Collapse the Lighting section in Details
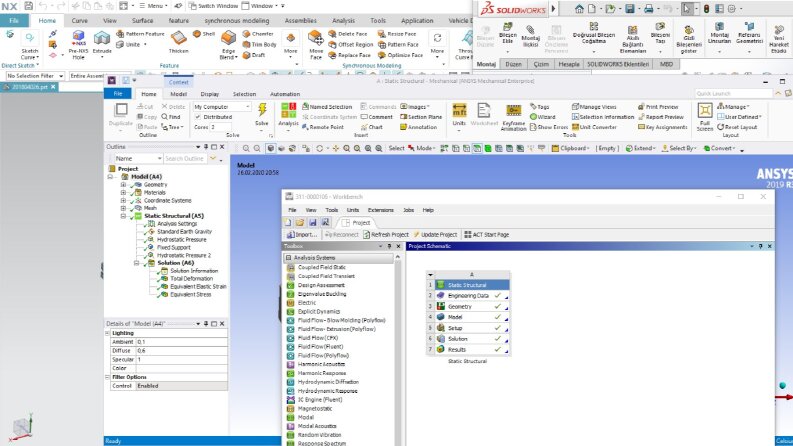The width and height of the screenshot is (793, 446). [x=107, y=333]
